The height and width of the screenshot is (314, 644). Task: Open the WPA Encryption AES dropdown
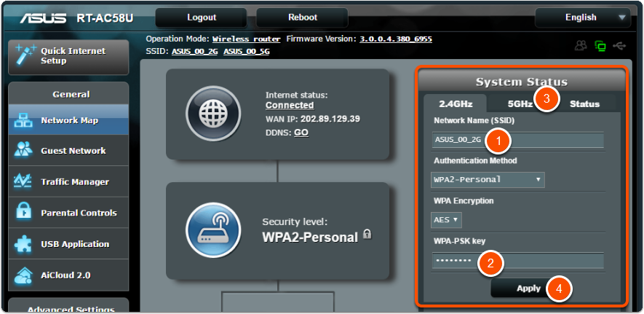pyautogui.click(x=446, y=220)
